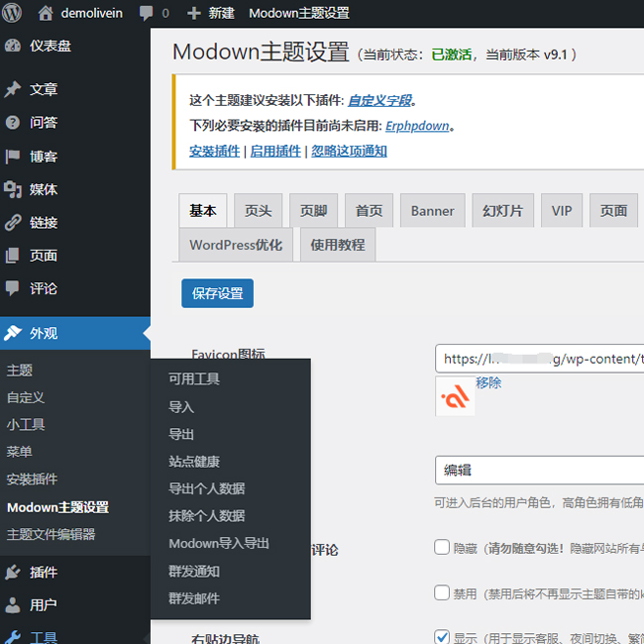This screenshot has width=644, height=644.
Task: Click the 忽略这项通知 link
Action: (x=349, y=152)
